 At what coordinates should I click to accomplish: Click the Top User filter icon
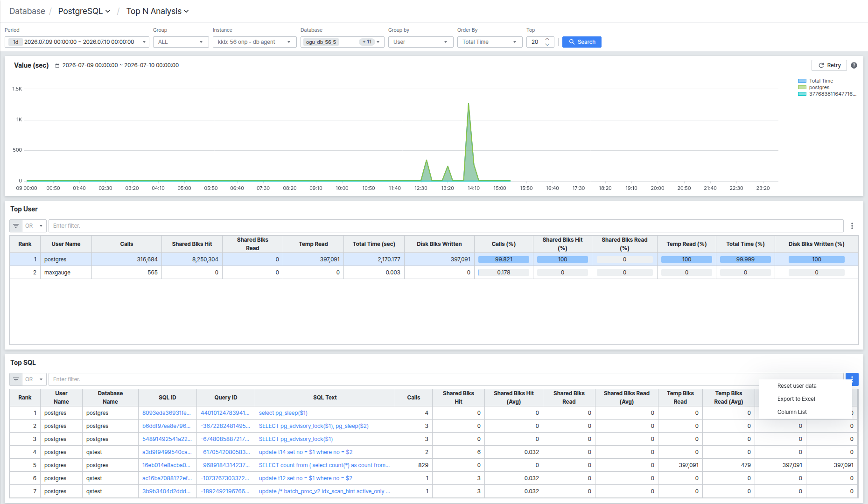[16, 226]
